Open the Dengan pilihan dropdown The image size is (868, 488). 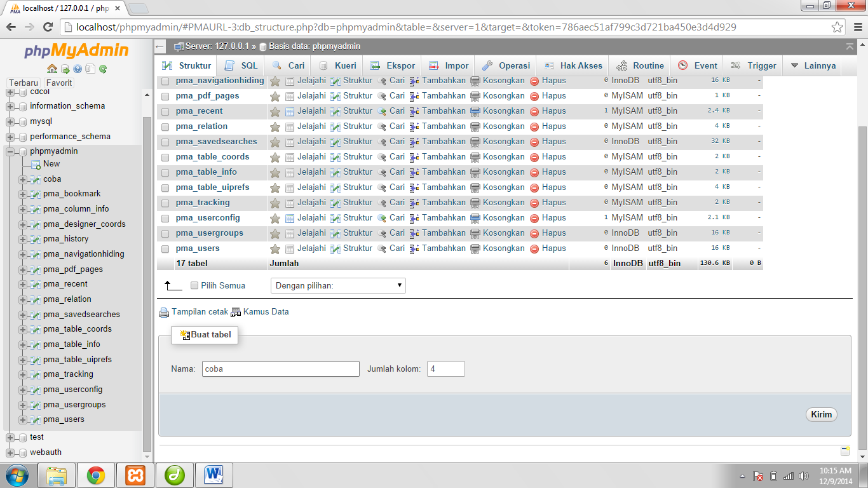click(x=338, y=286)
